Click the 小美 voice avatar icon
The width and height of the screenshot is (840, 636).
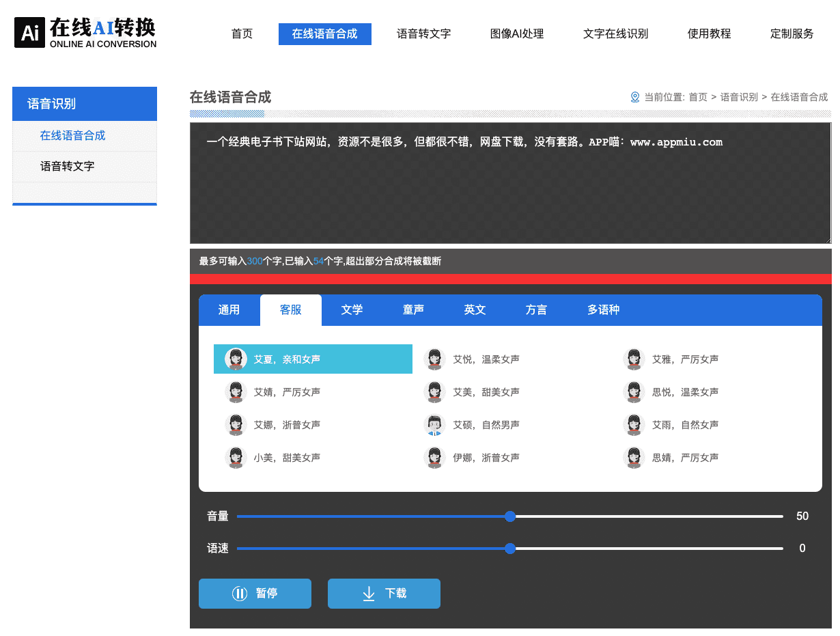(x=236, y=458)
